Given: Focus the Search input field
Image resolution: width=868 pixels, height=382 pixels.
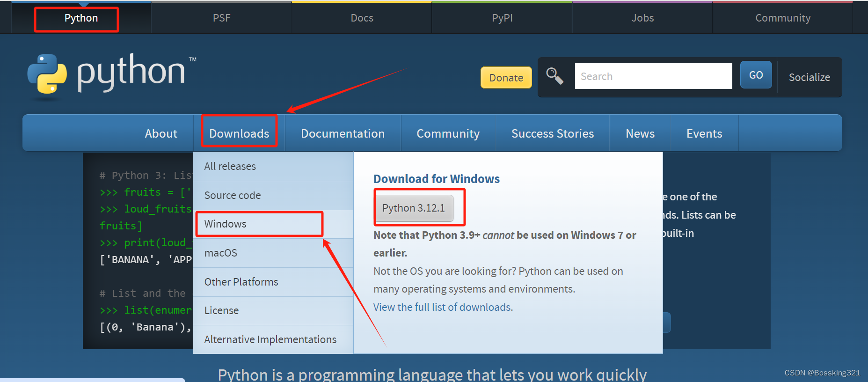Looking at the screenshot, I should pos(653,76).
